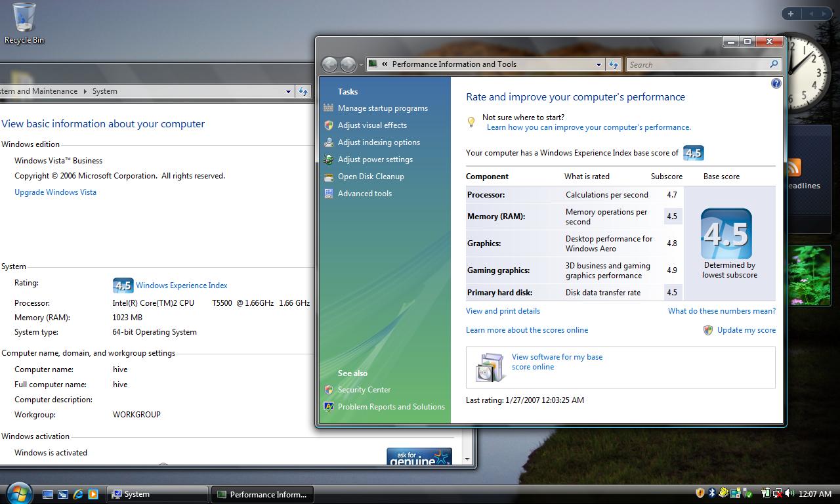The image size is (840, 504).
Task: Click the RSS feed headlines gadget icon
Action: tap(793, 168)
